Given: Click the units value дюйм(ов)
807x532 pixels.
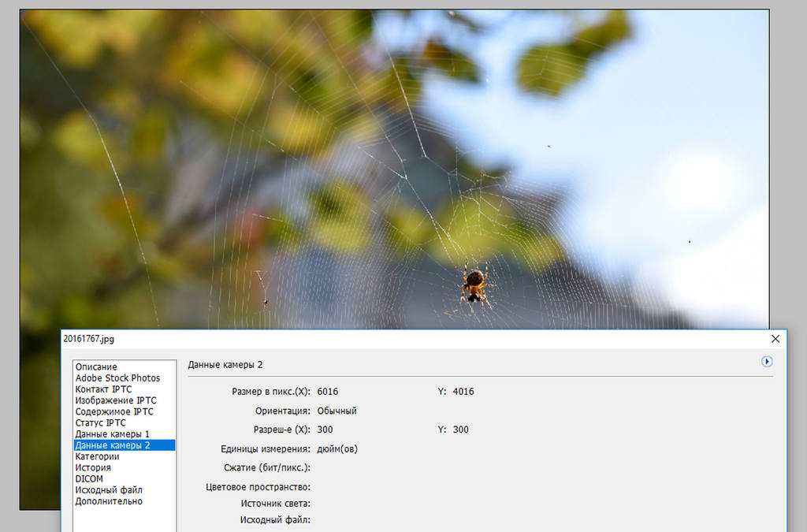Looking at the screenshot, I should coord(337,449).
